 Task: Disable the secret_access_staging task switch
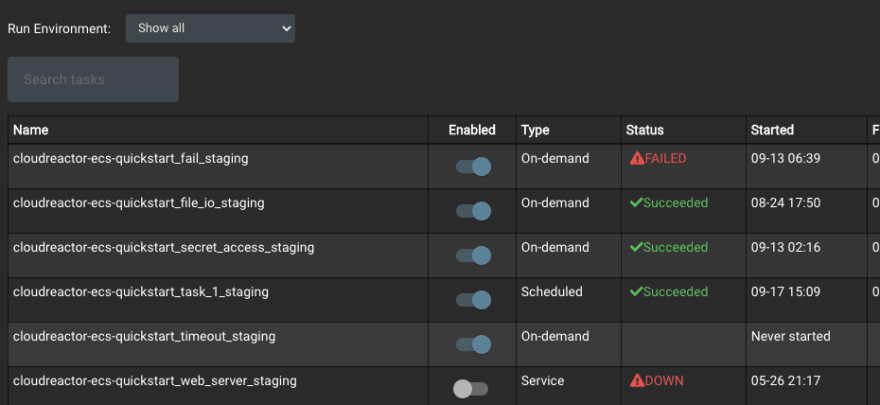473,255
